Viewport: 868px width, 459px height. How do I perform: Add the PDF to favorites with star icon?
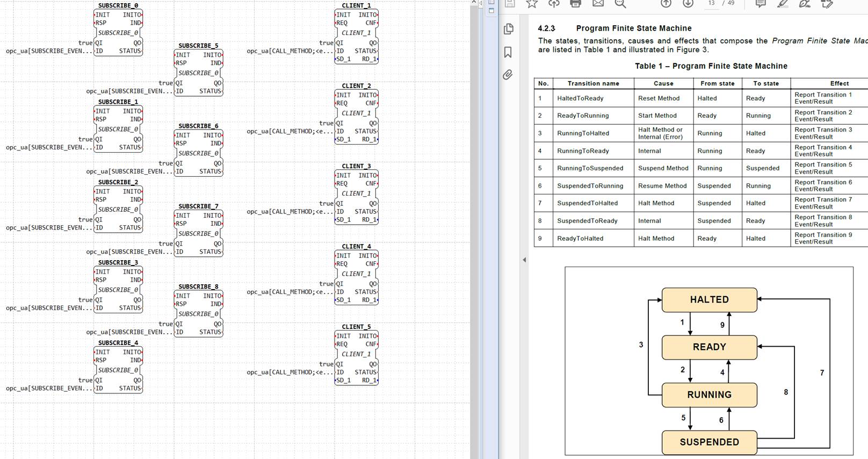pos(532,4)
